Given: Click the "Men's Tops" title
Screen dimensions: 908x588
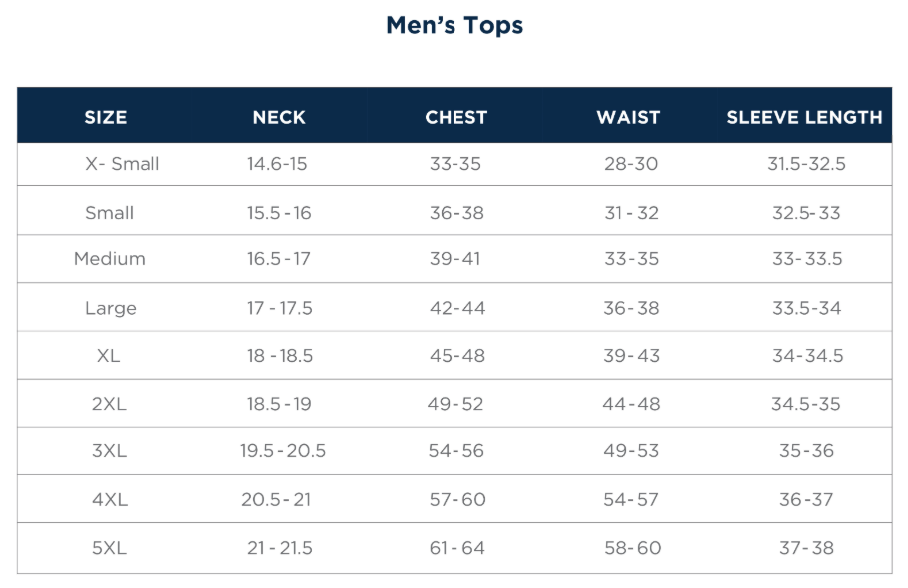Looking at the screenshot, I should coord(454,26).
